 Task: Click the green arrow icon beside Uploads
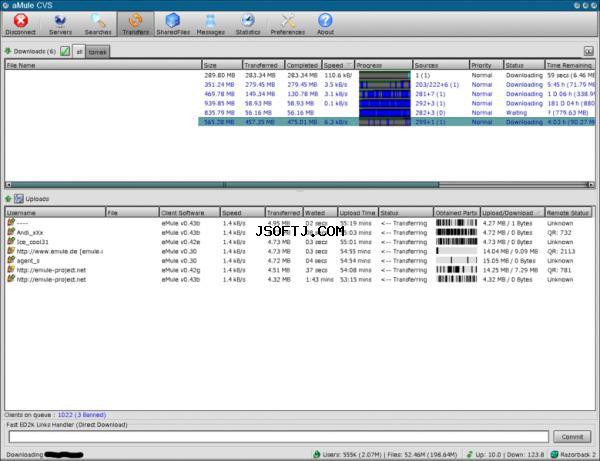click(8, 199)
